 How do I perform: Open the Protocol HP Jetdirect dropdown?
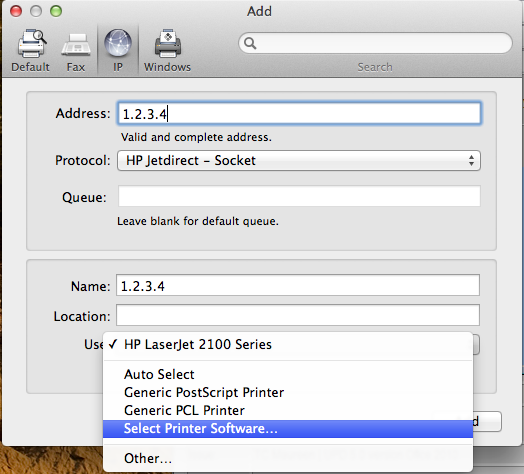tap(299, 161)
